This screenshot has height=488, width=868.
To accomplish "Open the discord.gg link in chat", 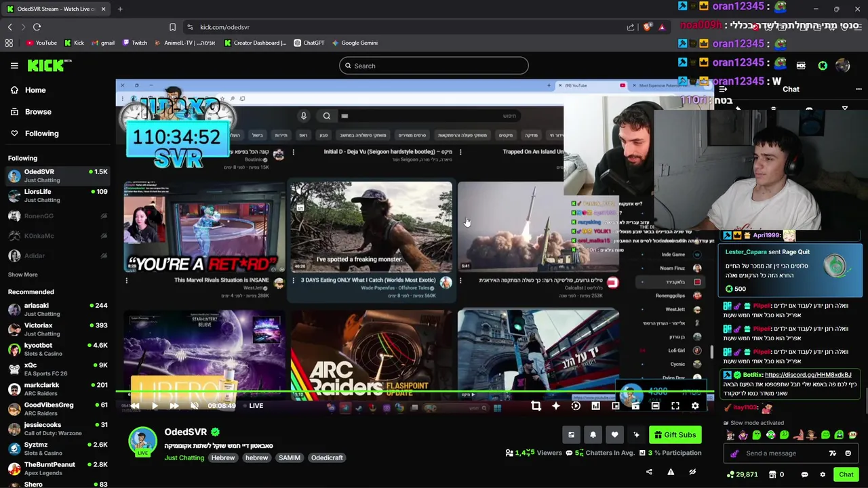I will pos(808,375).
